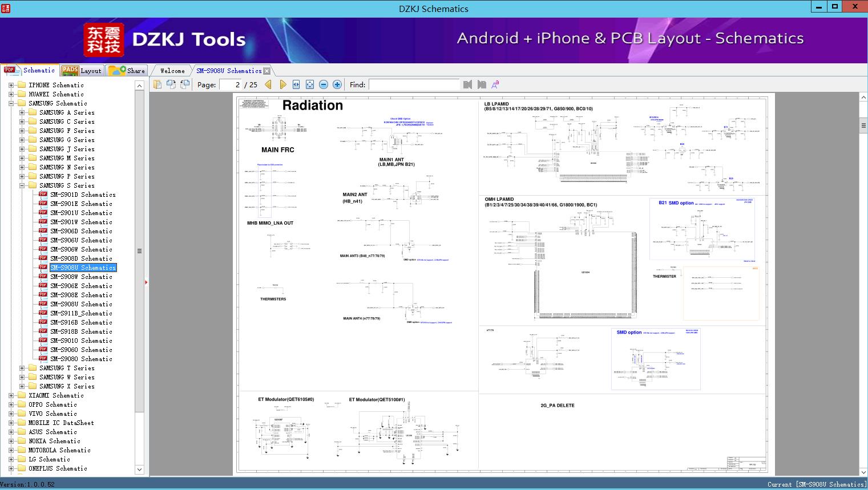Expand SAMSUNG A Series folder

pos(22,112)
